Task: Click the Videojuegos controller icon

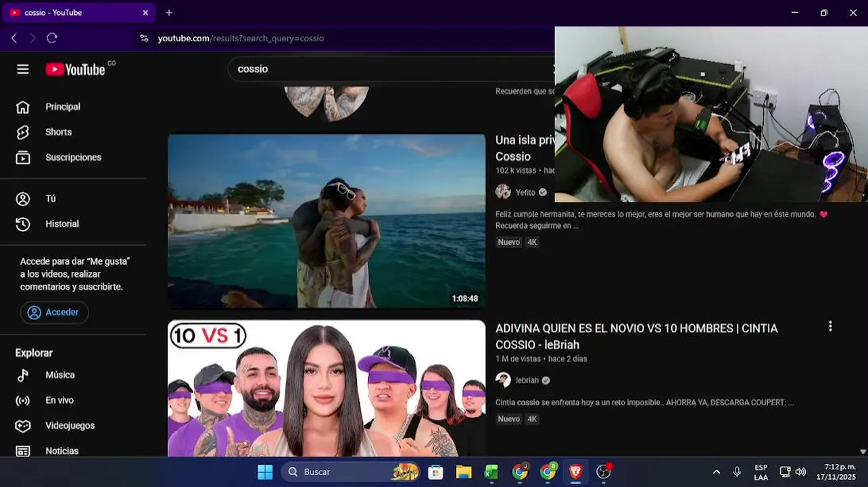Action: tap(23, 425)
